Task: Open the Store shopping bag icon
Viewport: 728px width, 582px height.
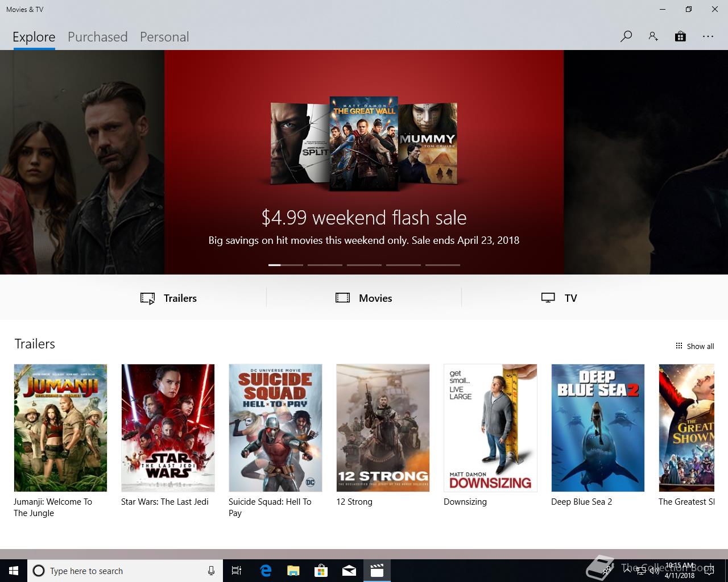Action: click(680, 36)
